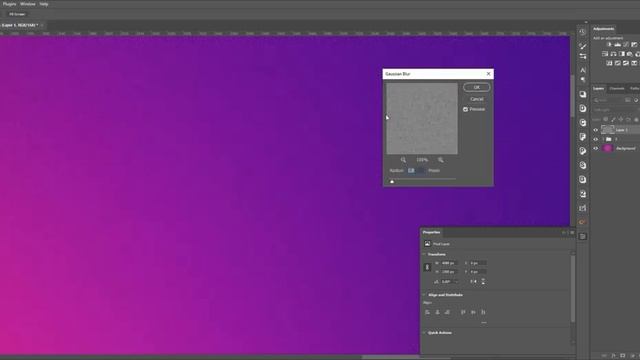The image size is (640, 360).
Task: Open the Window menu
Action: (x=28, y=4)
